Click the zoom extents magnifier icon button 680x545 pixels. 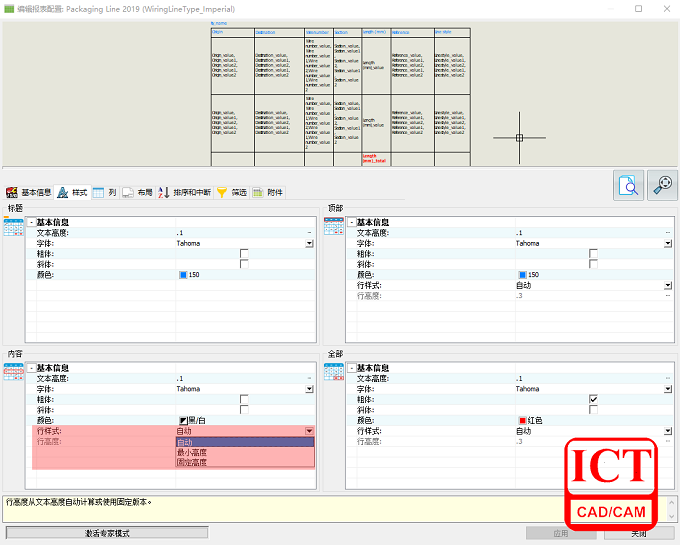point(662,185)
